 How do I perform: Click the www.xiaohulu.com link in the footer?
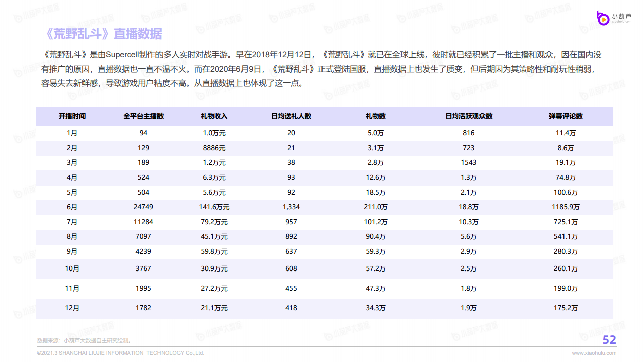pyautogui.click(x=594, y=353)
